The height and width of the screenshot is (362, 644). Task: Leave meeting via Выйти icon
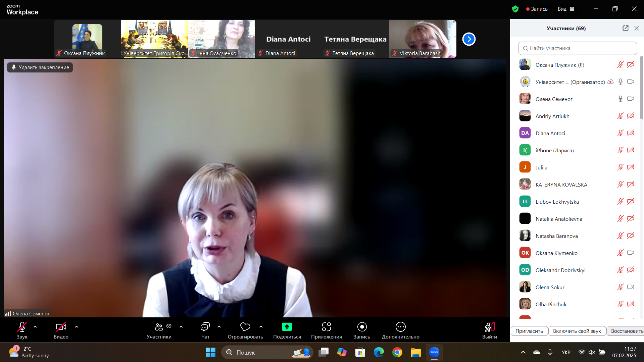click(490, 327)
